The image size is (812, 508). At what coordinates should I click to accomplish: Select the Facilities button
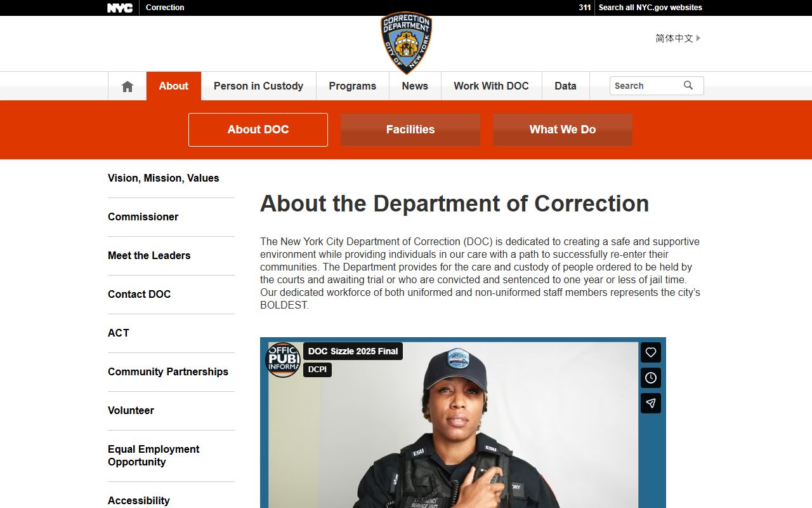click(x=410, y=130)
